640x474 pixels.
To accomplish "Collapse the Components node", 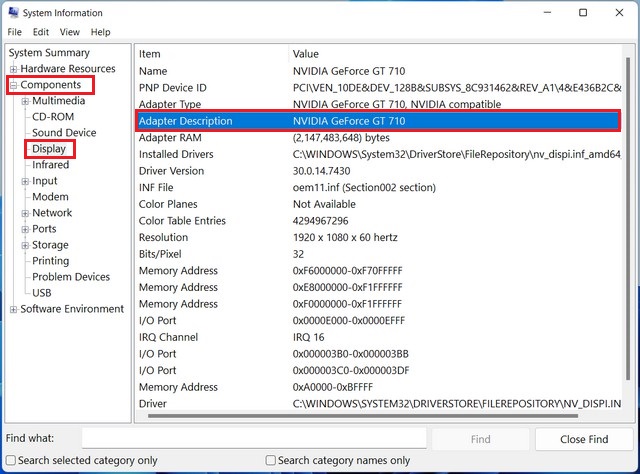I will point(13,85).
